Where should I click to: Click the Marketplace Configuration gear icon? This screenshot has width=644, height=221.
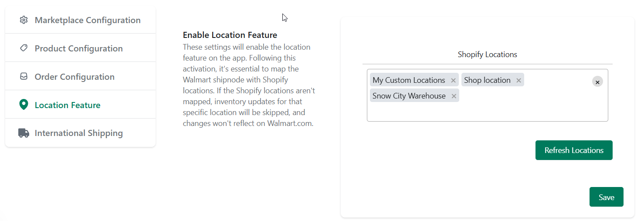pyautogui.click(x=24, y=20)
